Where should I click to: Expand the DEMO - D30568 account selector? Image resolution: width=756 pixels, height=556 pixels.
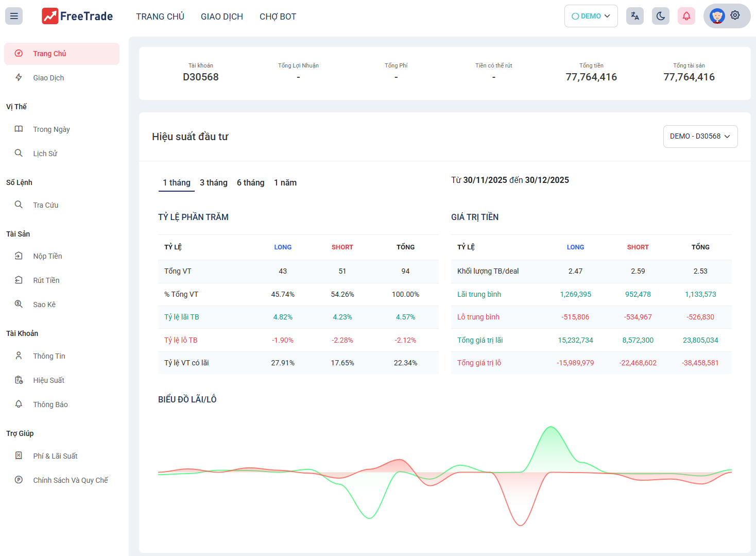[x=700, y=137]
